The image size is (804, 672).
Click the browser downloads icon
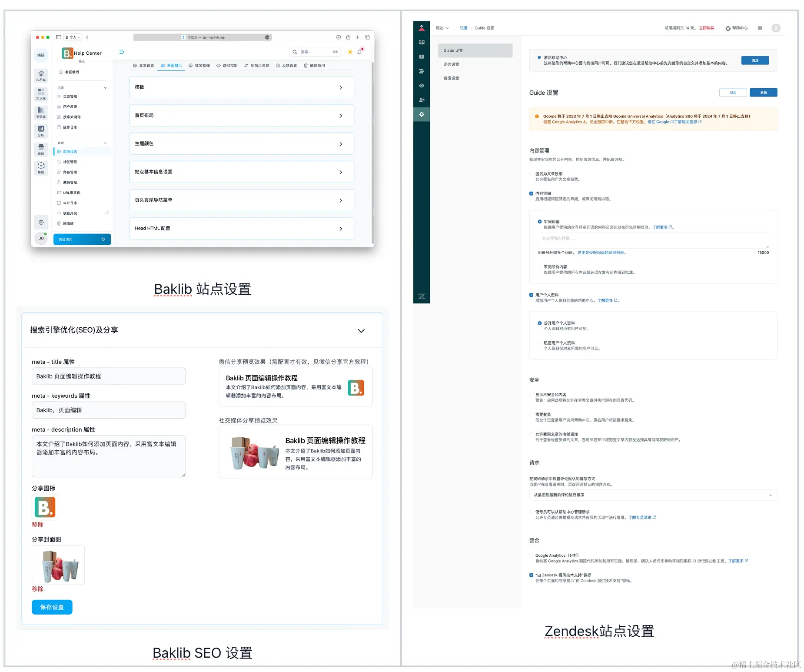click(x=338, y=37)
